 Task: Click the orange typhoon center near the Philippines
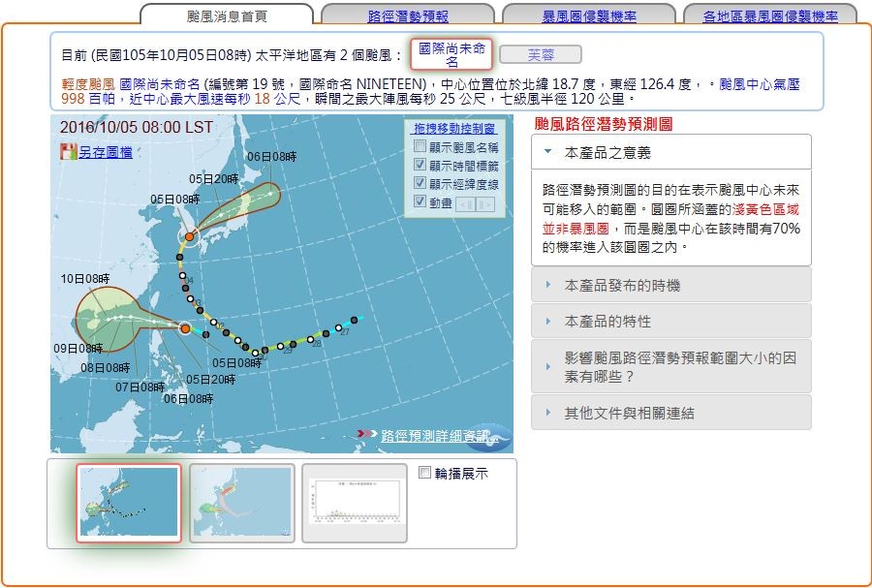click(x=185, y=329)
